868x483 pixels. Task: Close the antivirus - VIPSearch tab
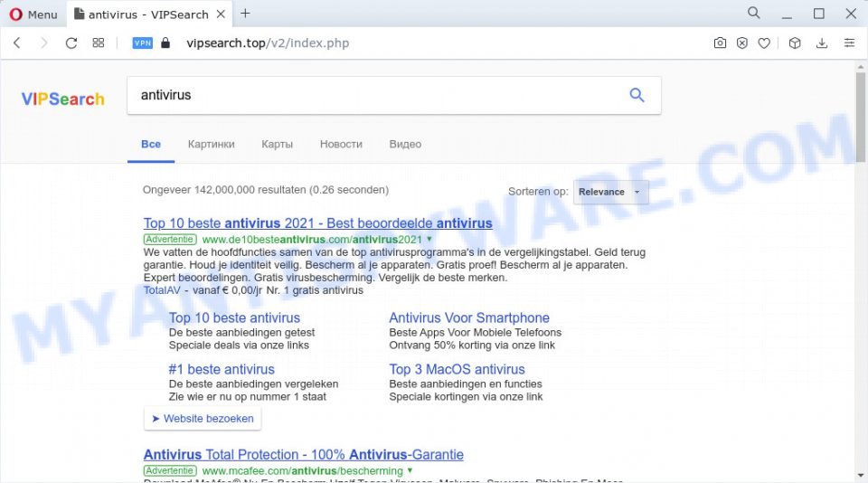(221, 14)
